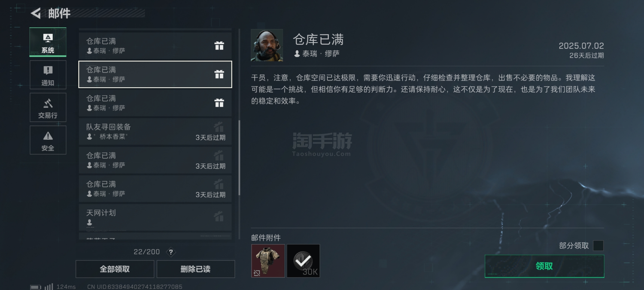Open the help question mark beside 22/200
This screenshot has height=290, width=644.
click(x=171, y=252)
